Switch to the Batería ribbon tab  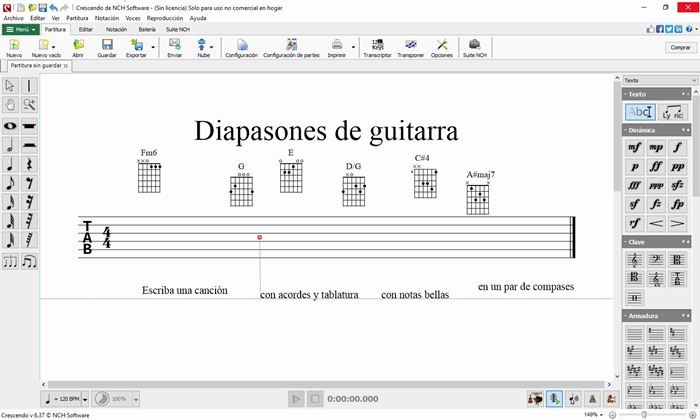point(147,29)
